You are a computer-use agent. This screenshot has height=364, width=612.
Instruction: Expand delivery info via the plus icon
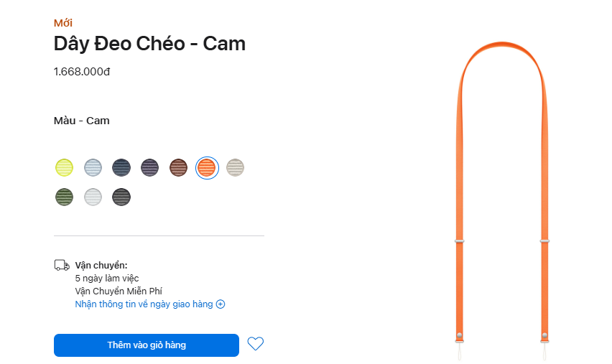221,304
